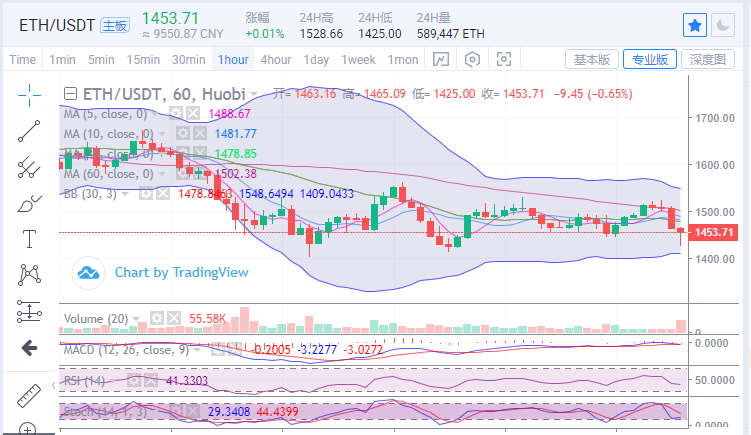Select the pitchfork drawing tool
This screenshot has height=435, width=751.
pos(29,168)
